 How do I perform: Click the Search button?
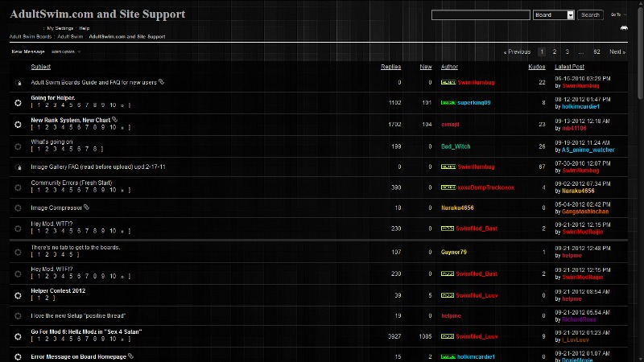590,14
